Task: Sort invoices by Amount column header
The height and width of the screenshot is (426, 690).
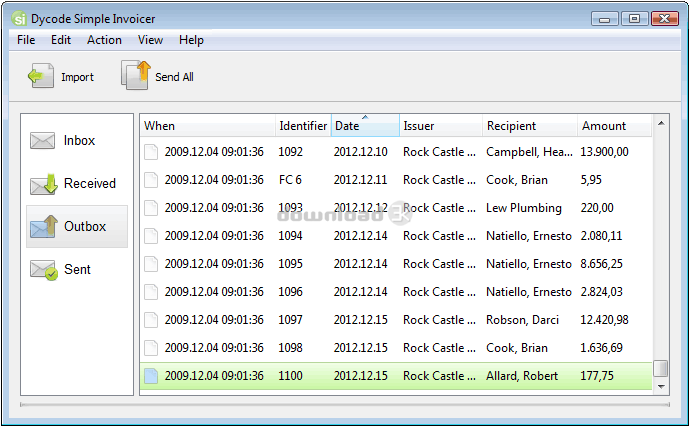Action: click(614, 126)
